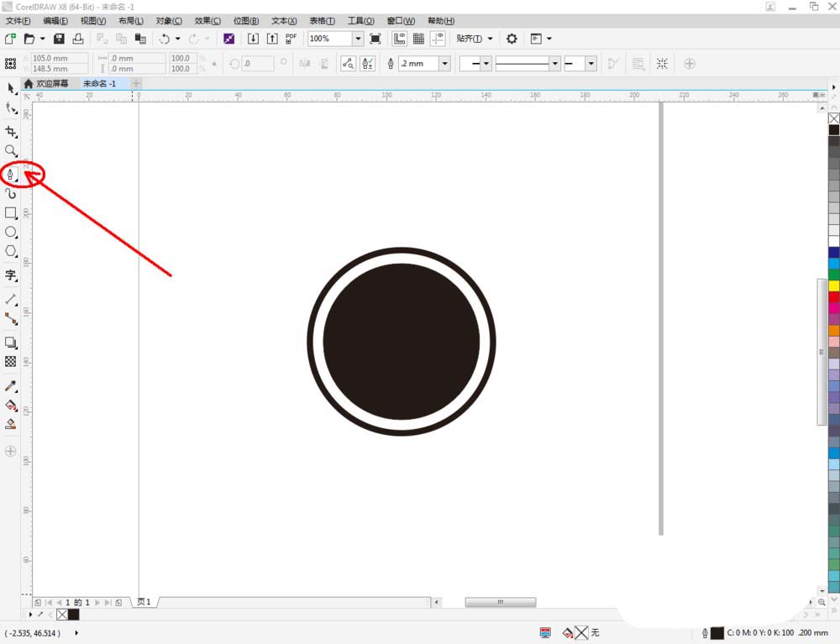Select the Rectangle tool
Viewport: 840px width, 644px height.
[x=11, y=212]
